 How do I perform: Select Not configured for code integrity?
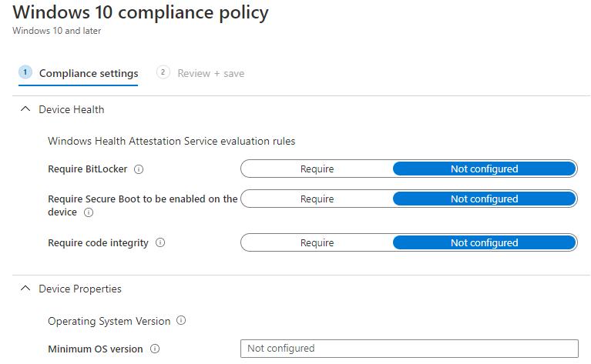484,242
